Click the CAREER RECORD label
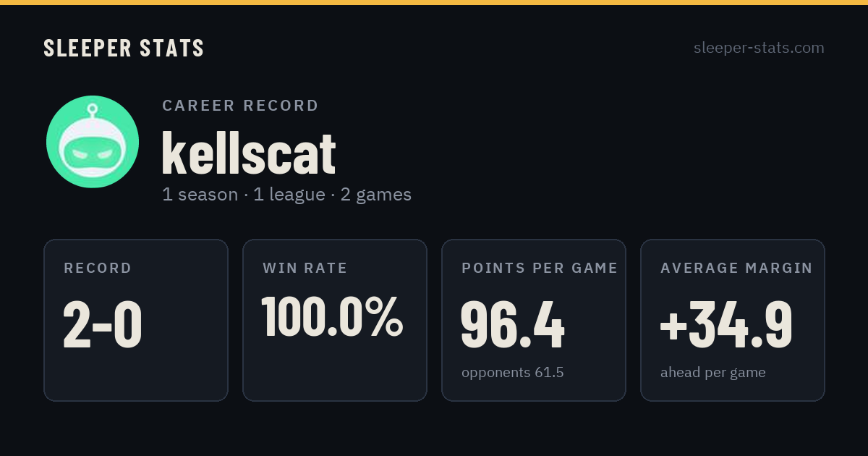The width and height of the screenshot is (868, 456). tap(240, 106)
